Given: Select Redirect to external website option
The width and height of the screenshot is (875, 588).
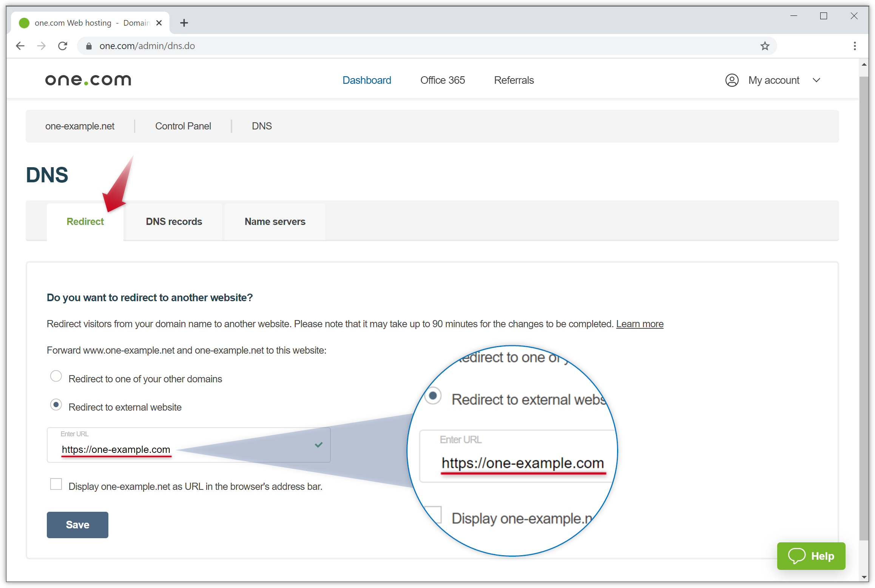Looking at the screenshot, I should (56, 406).
